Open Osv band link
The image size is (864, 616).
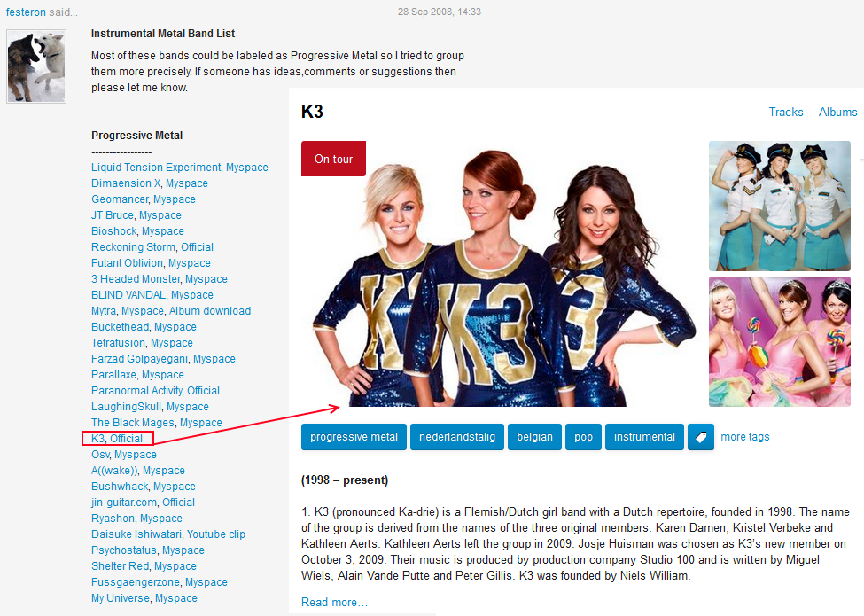tap(100, 455)
